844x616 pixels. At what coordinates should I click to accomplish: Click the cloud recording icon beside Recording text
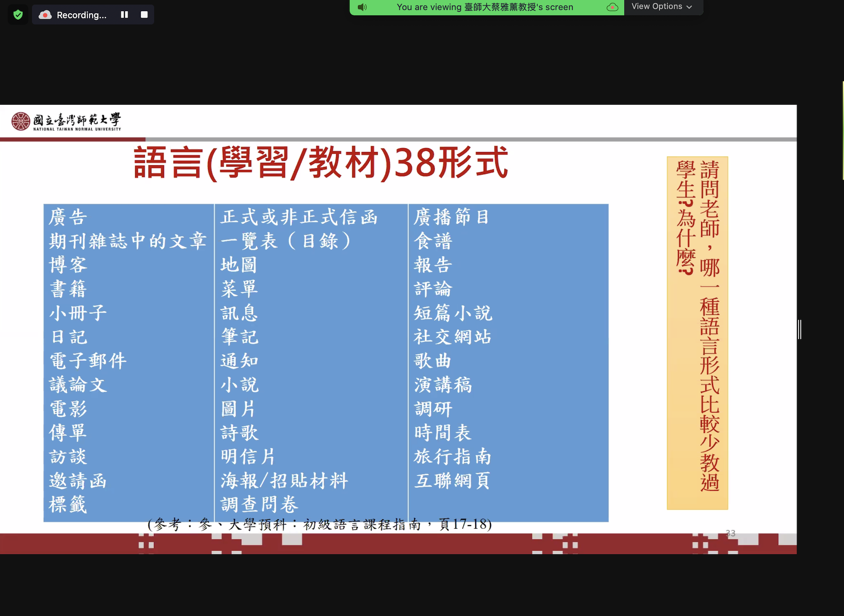pyautogui.click(x=45, y=14)
